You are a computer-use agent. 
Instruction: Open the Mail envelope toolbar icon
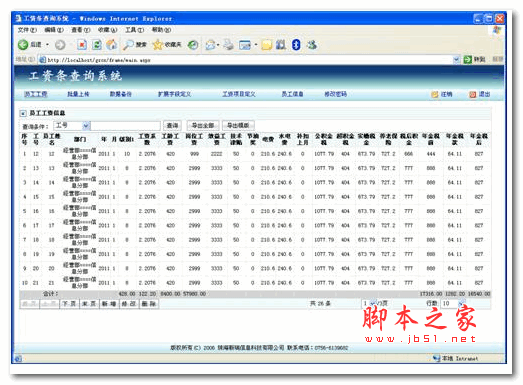point(210,45)
